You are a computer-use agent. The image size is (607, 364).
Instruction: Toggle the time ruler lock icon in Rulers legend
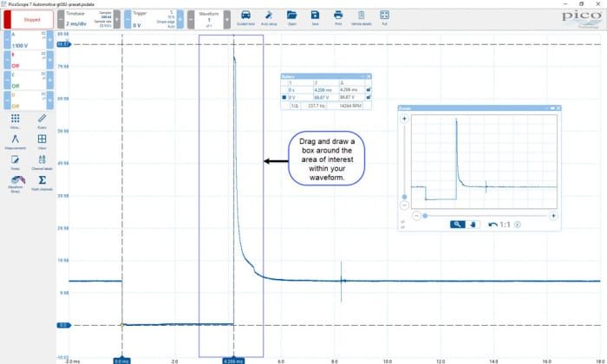369,90
